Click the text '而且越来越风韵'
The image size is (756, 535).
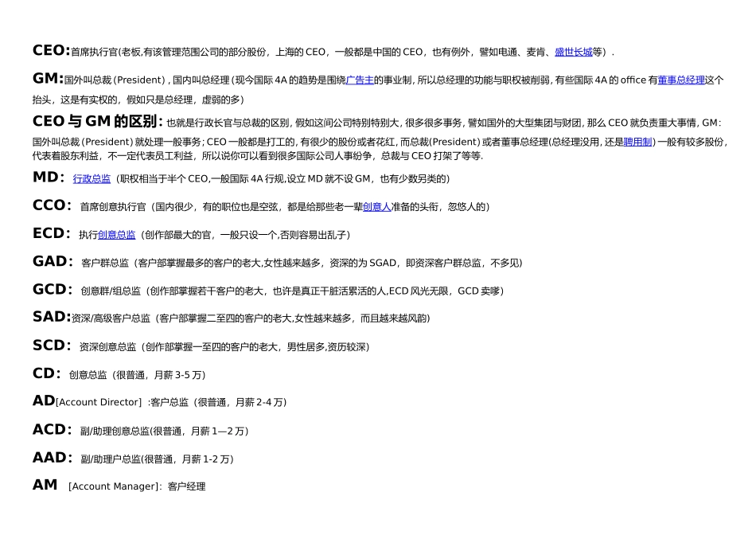(x=393, y=318)
